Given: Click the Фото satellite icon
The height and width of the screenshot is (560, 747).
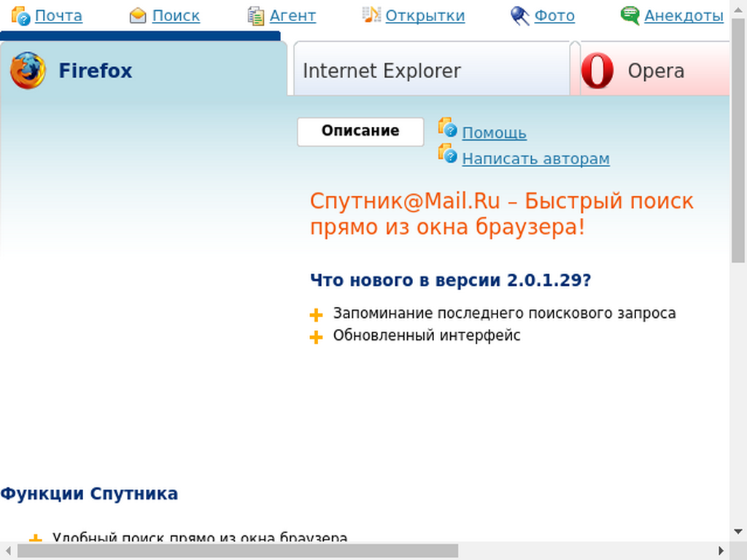Looking at the screenshot, I should tap(519, 16).
